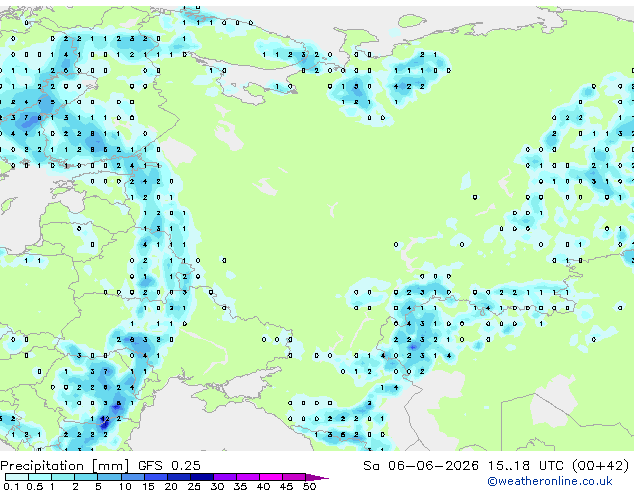Select the 0.1–0.5 mm legend swatch
The height and width of the screenshot is (490, 634).
click(17, 477)
